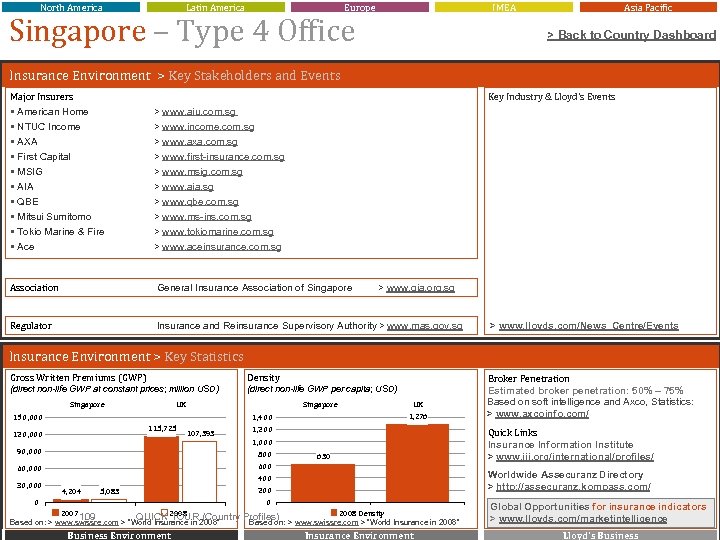Go back to Country Dashboard
Image resolution: width=720 pixels, height=540 pixels.
point(631,35)
